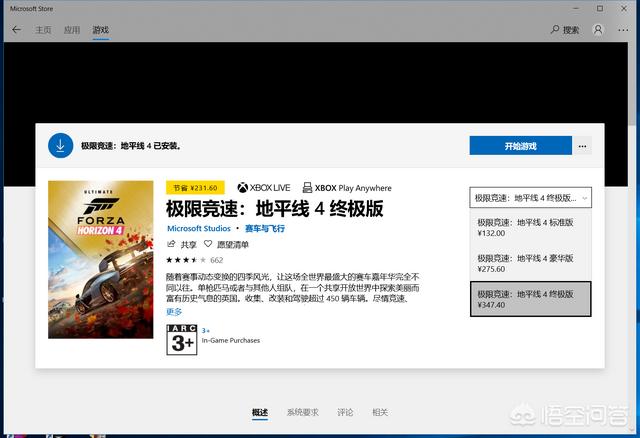Switch to the 应用 tab
This screenshot has width=640, height=438.
72,30
